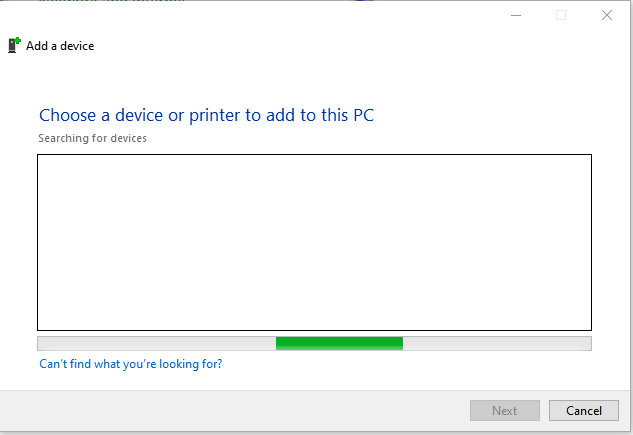This screenshot has height=435, width=633.
Task: Click the green plus badge on device icon
Action: click(17, 40)
